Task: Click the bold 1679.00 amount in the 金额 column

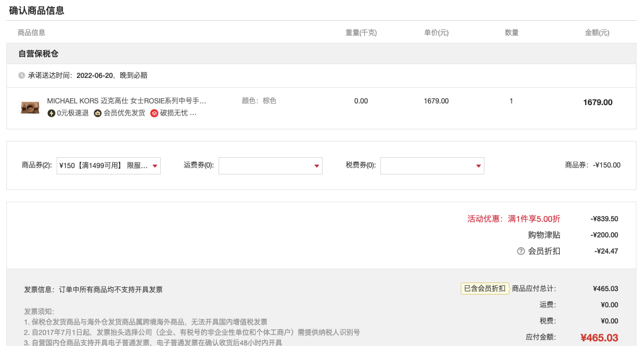Action: tap(598, 102)
